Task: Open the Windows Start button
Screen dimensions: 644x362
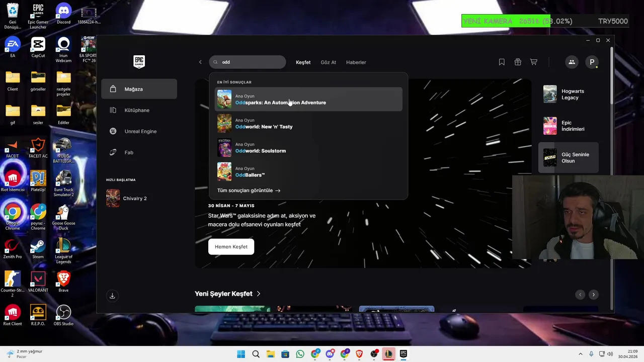Action: coord(241,354)
